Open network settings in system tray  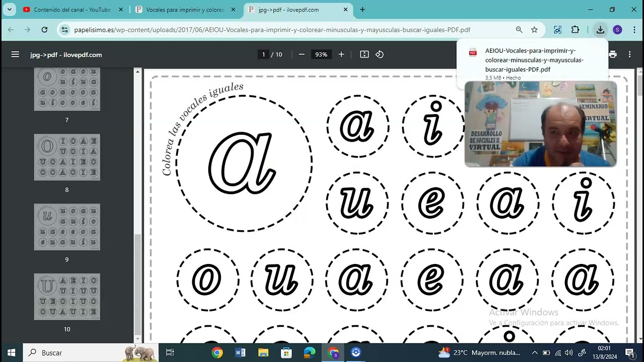pos(558,352)
